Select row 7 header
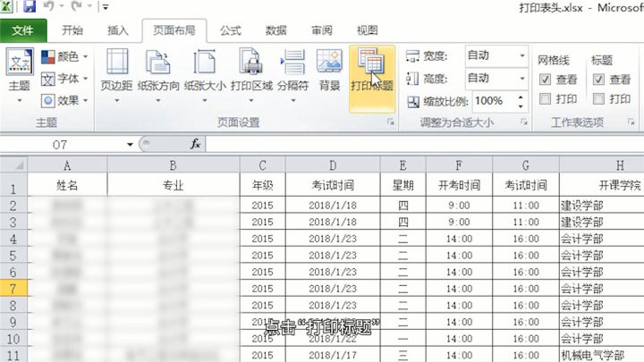The image size is (644, 362). click(x=13, y=289)
